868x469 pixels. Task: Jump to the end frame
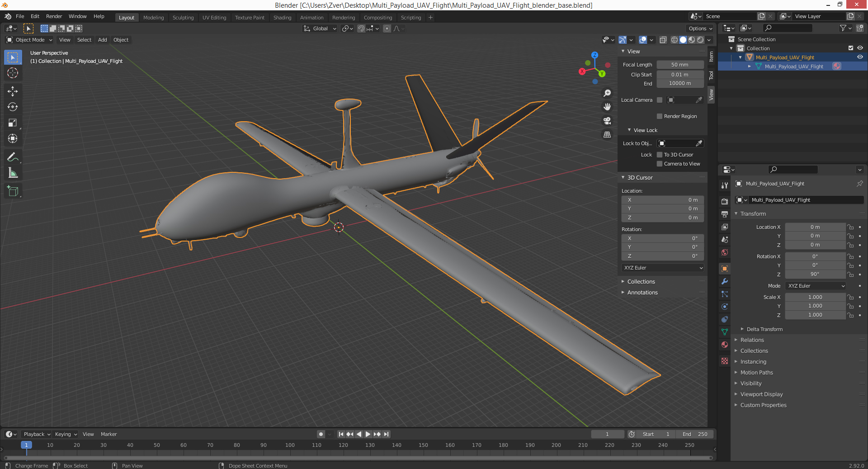(386, 434)
